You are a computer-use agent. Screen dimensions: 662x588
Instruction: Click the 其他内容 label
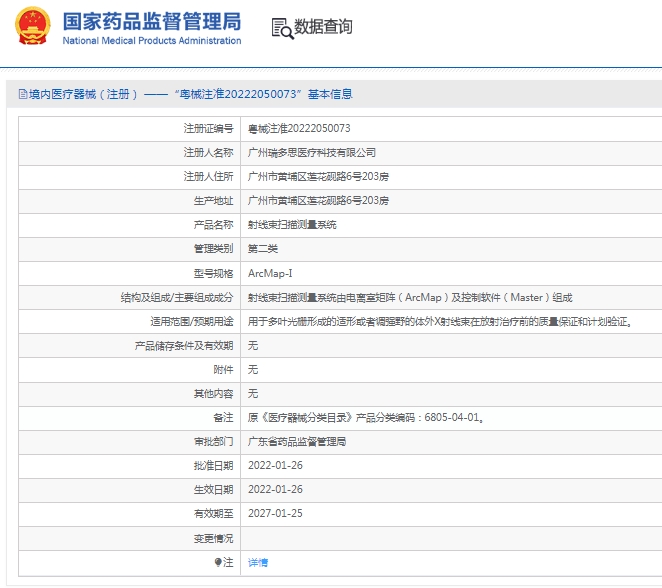point(214,394)
